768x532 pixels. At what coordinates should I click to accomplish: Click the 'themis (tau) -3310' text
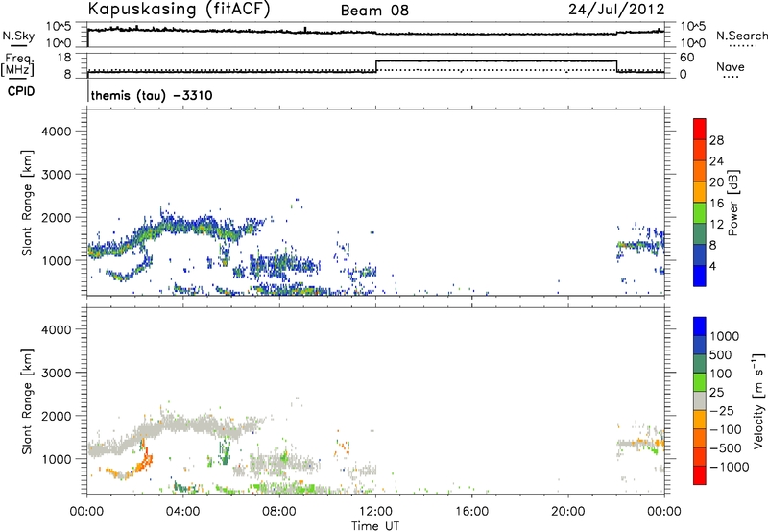(x=152, y=95)
